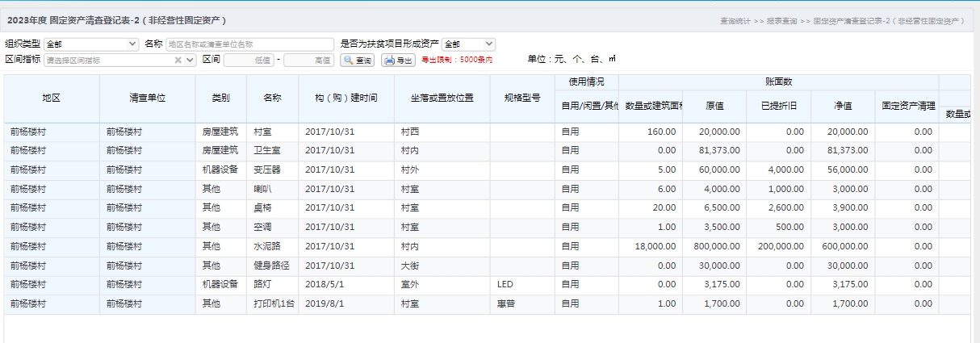Click the 村外 location cell

click(x=442, y=169)
